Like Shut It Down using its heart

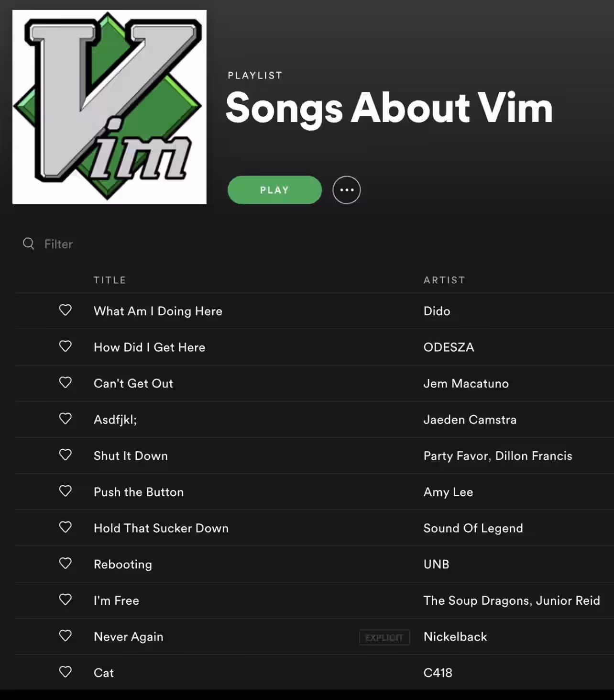[x=66, y=455]
